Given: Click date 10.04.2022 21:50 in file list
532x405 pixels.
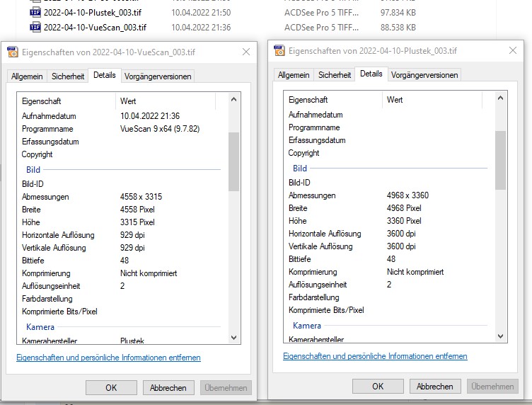Looking at the screenshot, I should point(201,13).
